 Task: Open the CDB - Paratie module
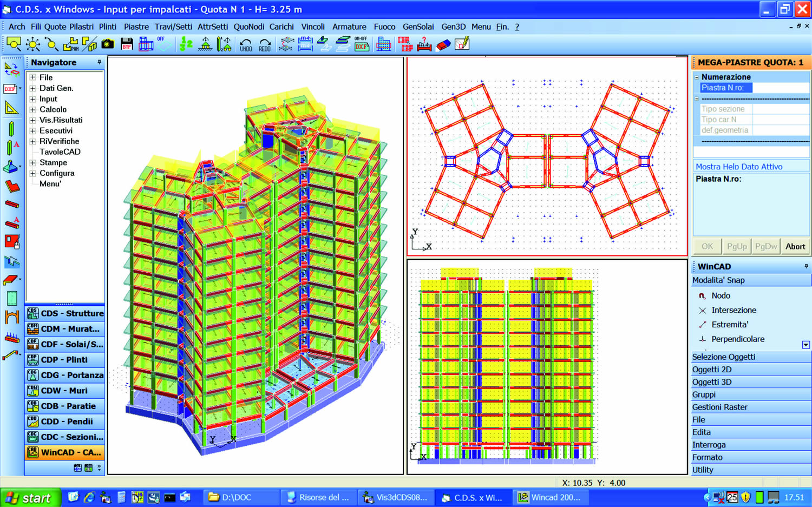coord(65,406)
